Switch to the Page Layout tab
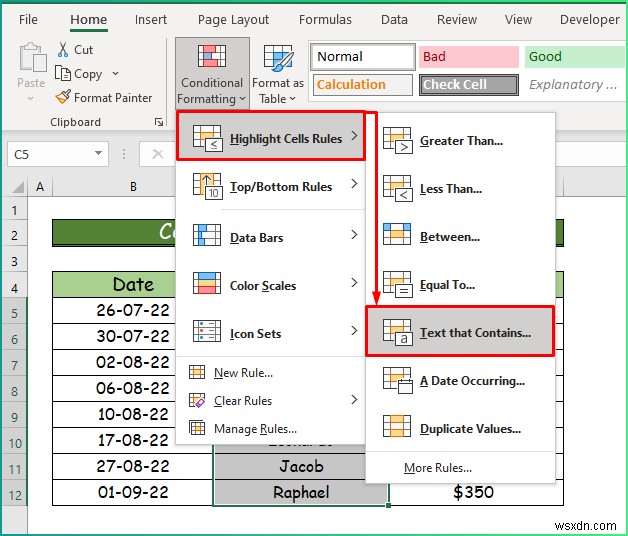The width and height of the screenshot is (628, 536). (233, 19)
